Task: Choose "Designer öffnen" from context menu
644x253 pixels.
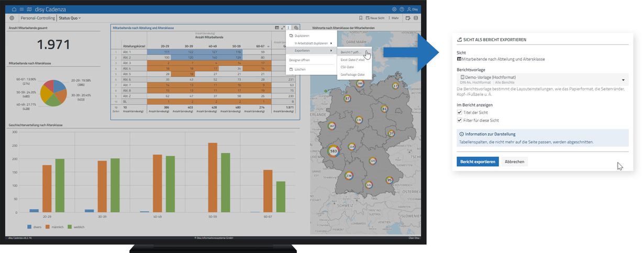Action: click(x=299, y=60)
